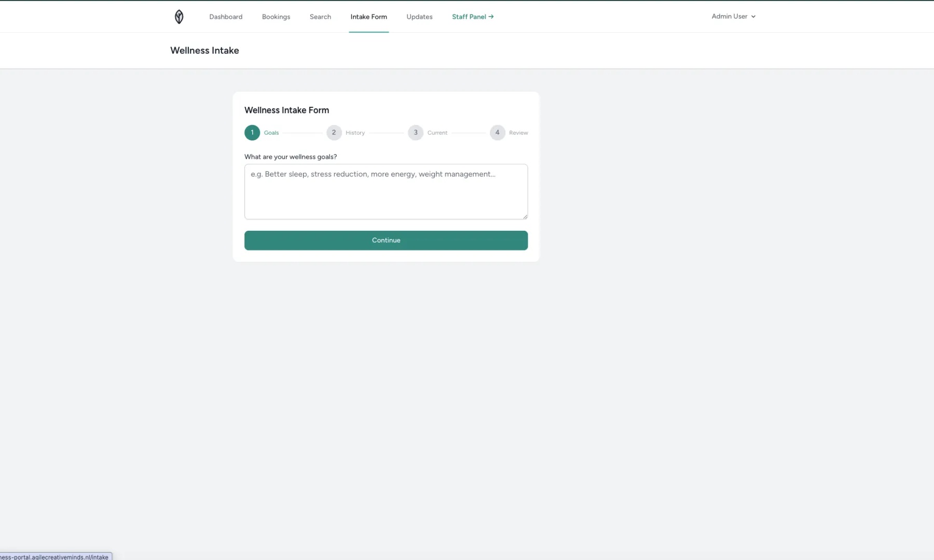Click the wellness goals text area
The width and height of the screenshot is (934, 560).
pyautogui.click(x=386, y=191)
